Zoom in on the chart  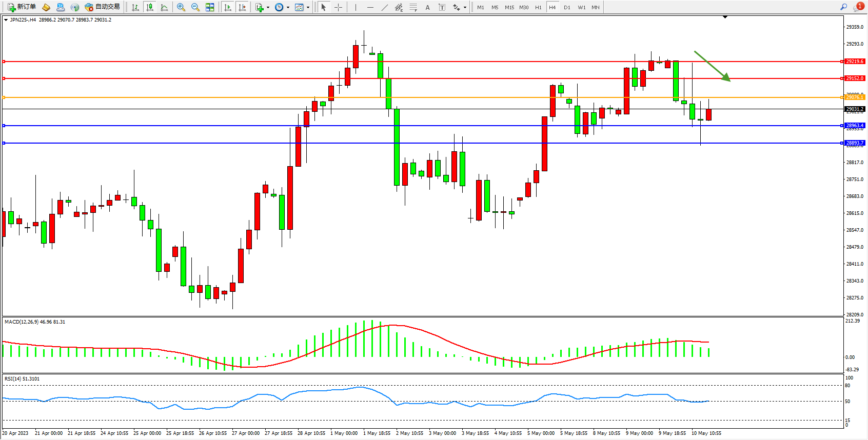tap(181, 7)
